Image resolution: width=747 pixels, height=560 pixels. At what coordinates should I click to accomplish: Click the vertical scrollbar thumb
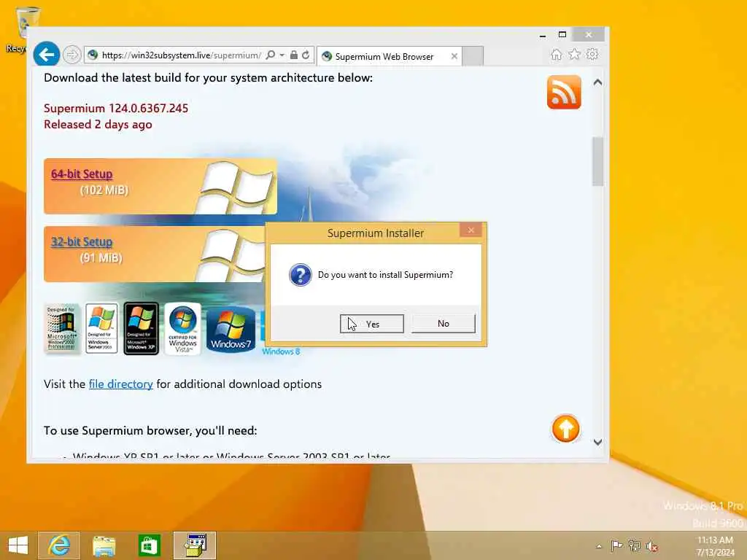pos(598,161)
